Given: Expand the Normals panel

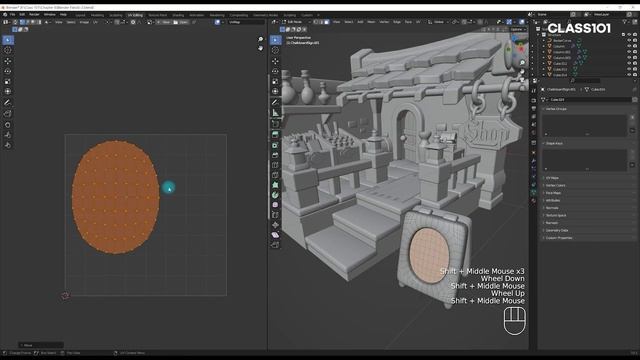Looking at the screenshot, I should (x=552, y=208).
